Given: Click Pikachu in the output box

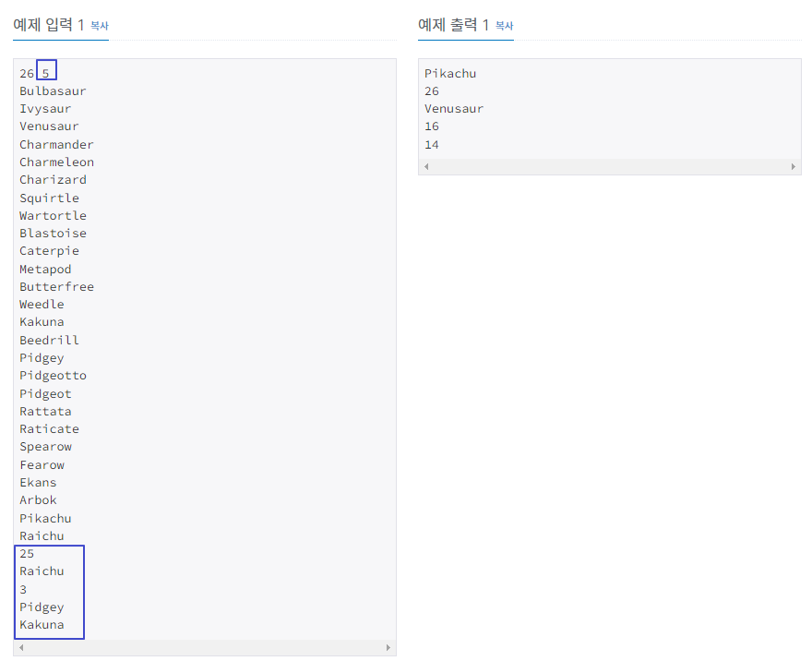Looking at the screenshot, I should click(x=450, y=74).
